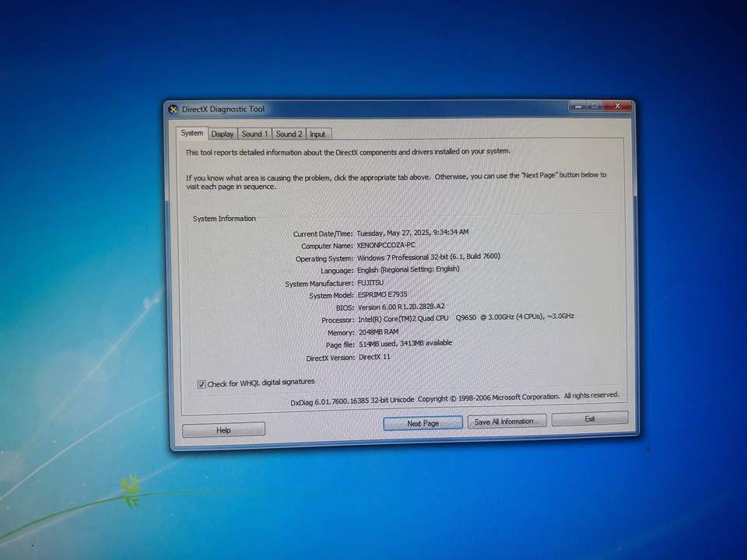747x560 pixels.
Task: Minimize the DirectX Diagnostic Tool window
Action: (x=578, y=107)
